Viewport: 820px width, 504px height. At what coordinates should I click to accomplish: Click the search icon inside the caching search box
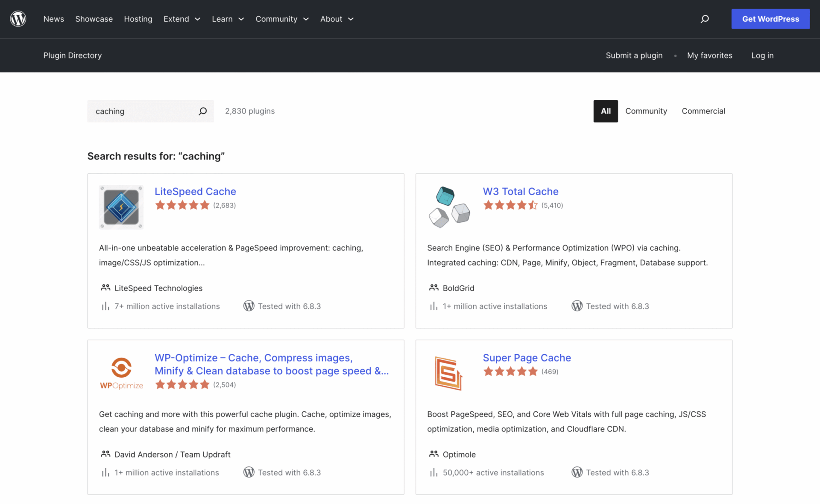point(202,111)
